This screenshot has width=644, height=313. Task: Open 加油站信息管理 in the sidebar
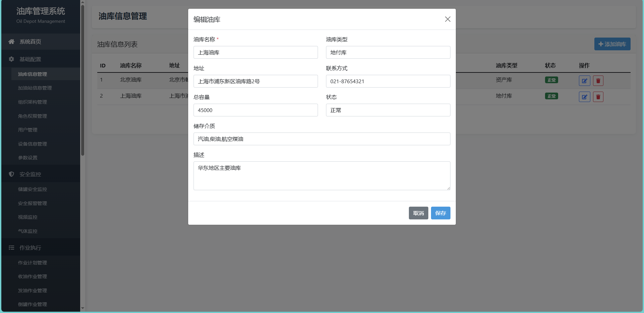35,88
